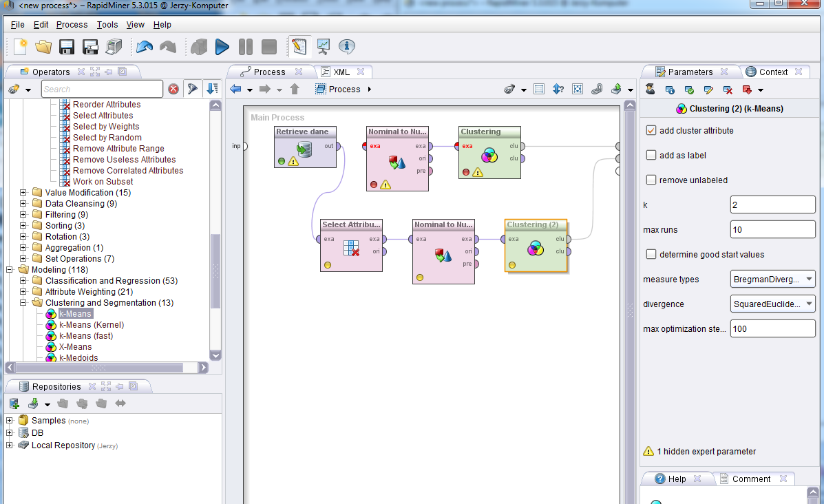
Task: Switch to the XML tab
Action: (x=341, y=72)
